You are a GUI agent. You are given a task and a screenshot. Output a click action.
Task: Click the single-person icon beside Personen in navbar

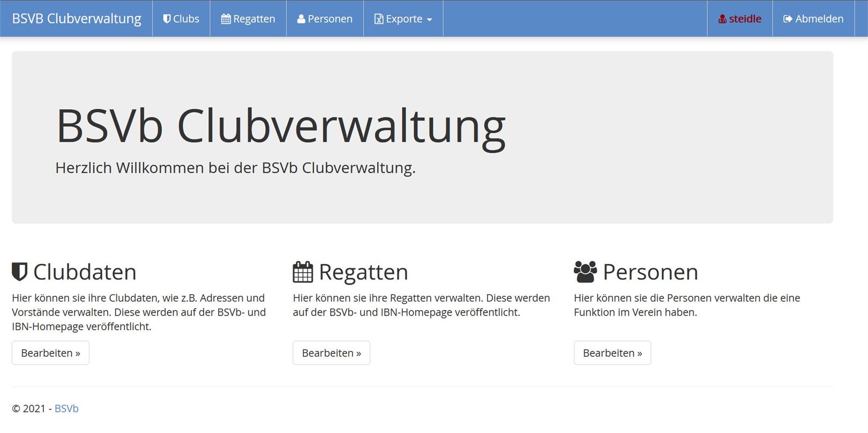click(x=301, y=19)
